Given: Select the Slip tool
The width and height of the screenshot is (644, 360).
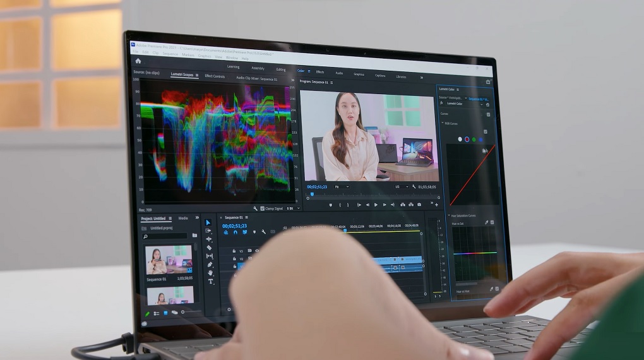Looking at the screenshot, I should (x=210, y=256).
